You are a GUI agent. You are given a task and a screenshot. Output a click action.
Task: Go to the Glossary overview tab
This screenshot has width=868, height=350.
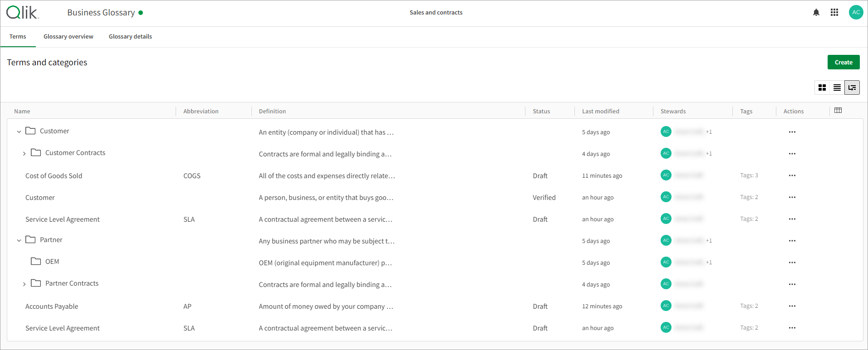[x=68, y=37]
